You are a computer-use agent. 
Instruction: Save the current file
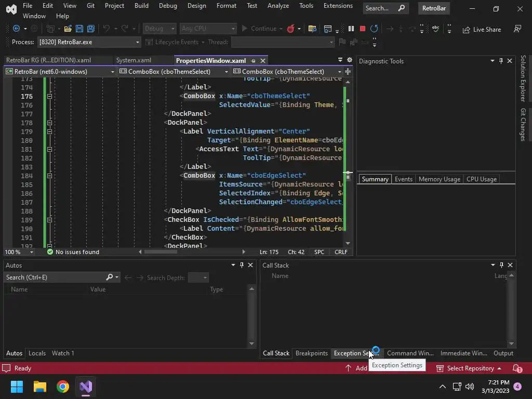click(79, 29)
